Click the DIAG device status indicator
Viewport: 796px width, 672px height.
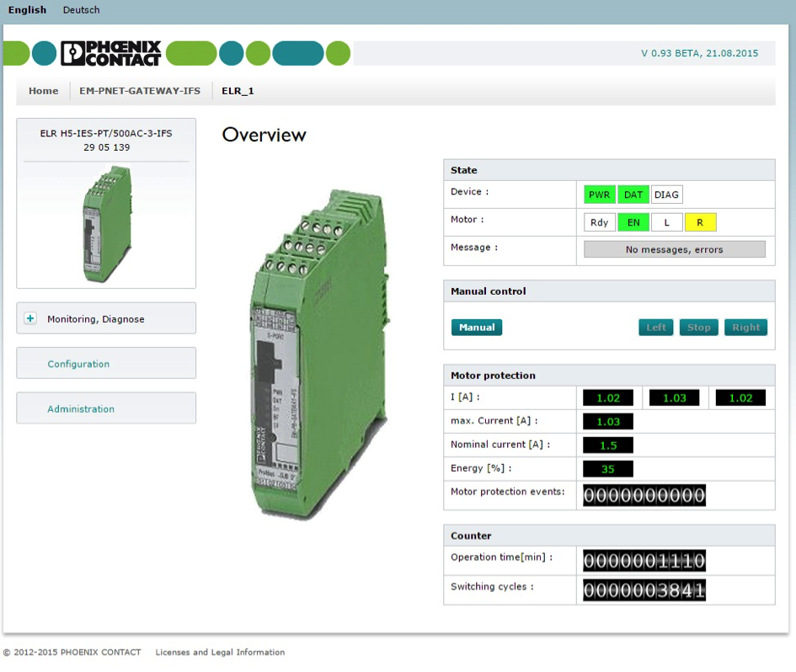click(x=666, y=195)
